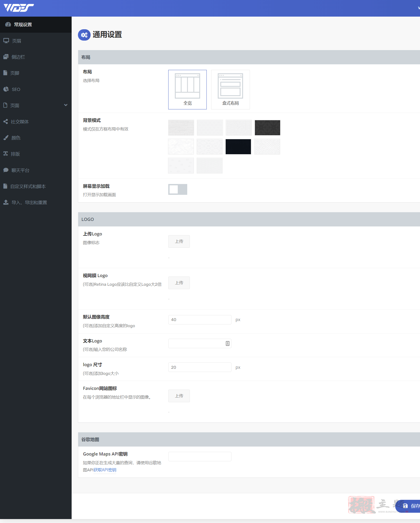Click the monitor icon next to 页眉
This screenshot has height=523, width=420.
coord(6,41)
